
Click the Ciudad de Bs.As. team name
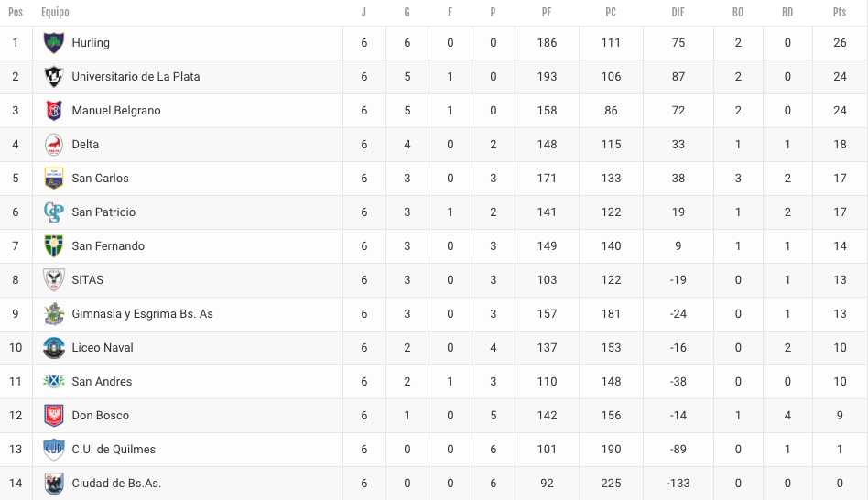pos(116,483)
